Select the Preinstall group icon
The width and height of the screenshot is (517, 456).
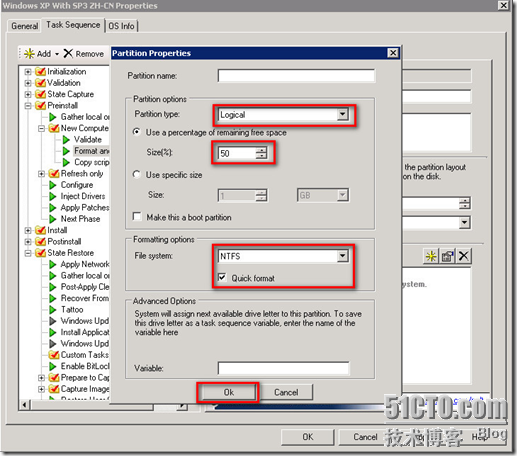point(40,105)
